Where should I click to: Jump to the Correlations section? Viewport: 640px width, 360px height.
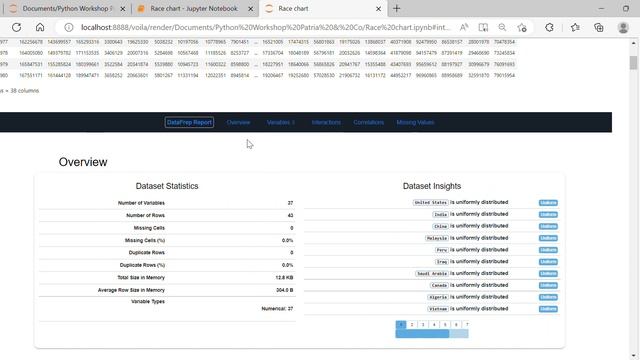point(369,122)
